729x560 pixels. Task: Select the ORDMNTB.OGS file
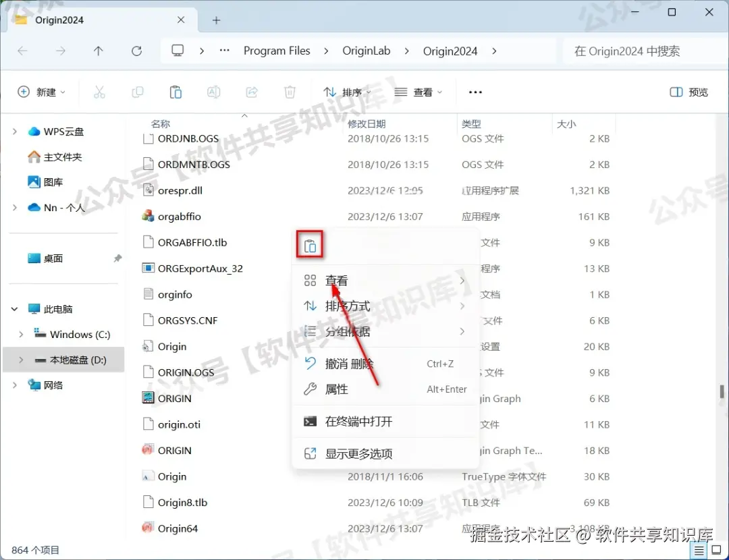[x=194, y=164]
